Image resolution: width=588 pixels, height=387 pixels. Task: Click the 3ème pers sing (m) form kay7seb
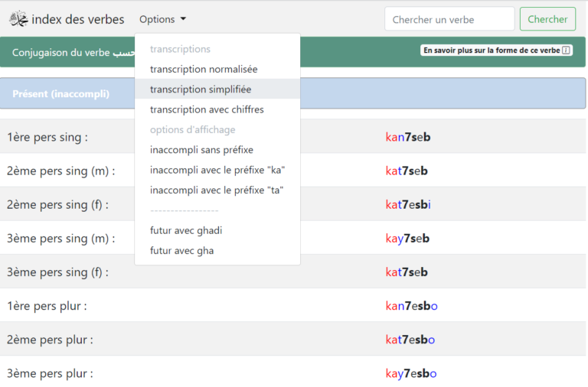[407, 239]
